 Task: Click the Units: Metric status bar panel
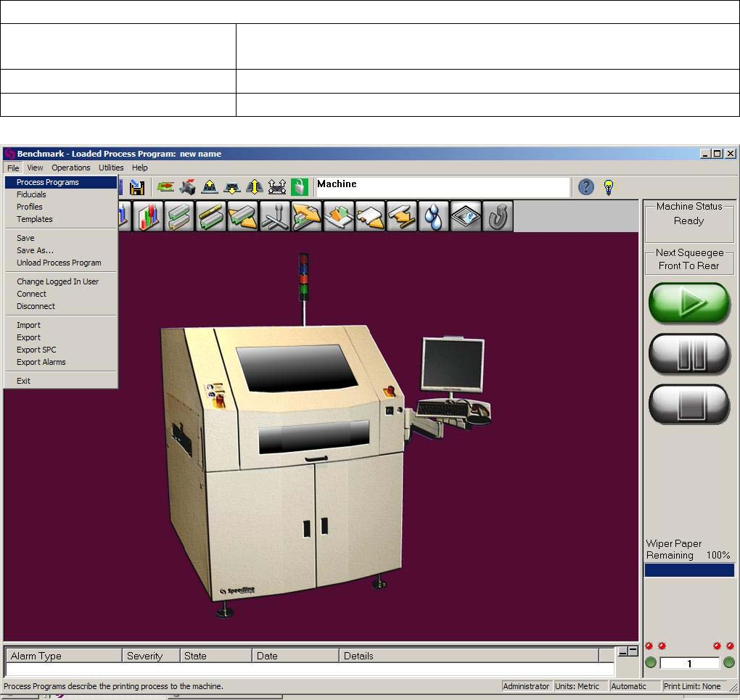[578, 686]
